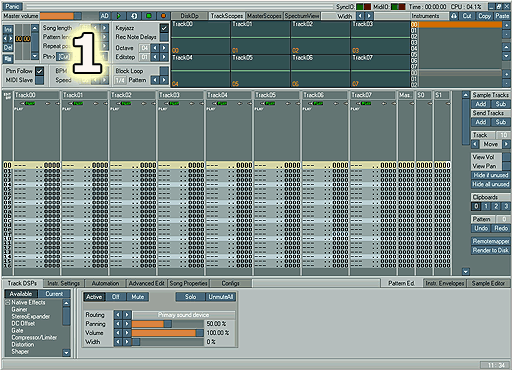Increase Song length with right arrow
The height and width of the screenshot is (370, 512).
coord(105,28)
